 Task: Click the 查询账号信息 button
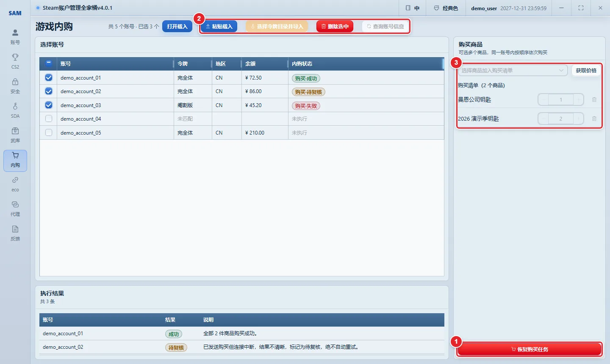385,26
